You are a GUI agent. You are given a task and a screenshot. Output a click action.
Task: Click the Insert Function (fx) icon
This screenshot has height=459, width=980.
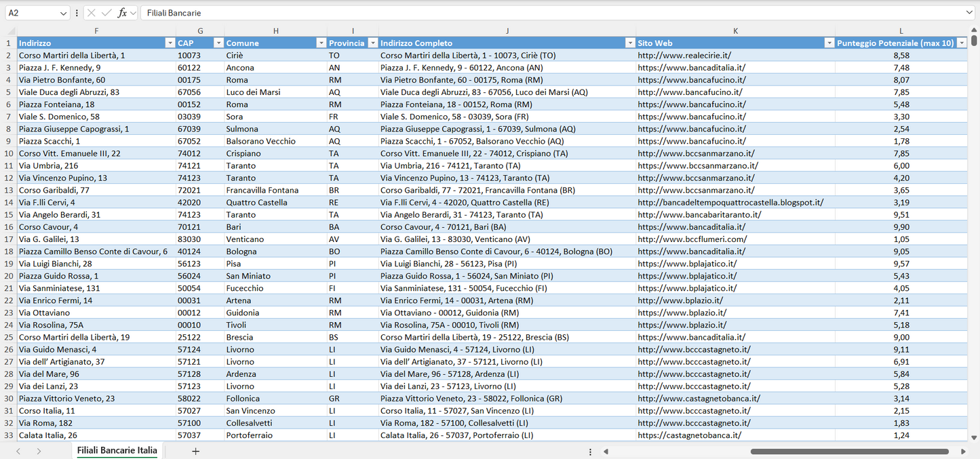(123, 12)
